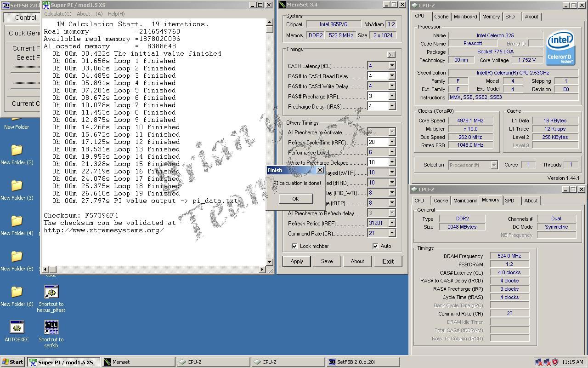Toggle the Auto checkbox in MemSet
This screenshot has width=588, height=368.
click(x=375, y=246)
